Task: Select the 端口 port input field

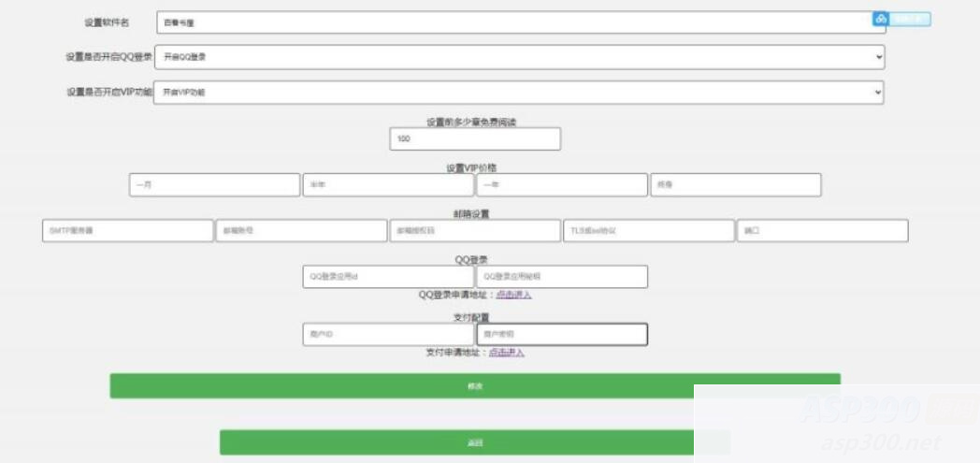Action: coord(822,231)
